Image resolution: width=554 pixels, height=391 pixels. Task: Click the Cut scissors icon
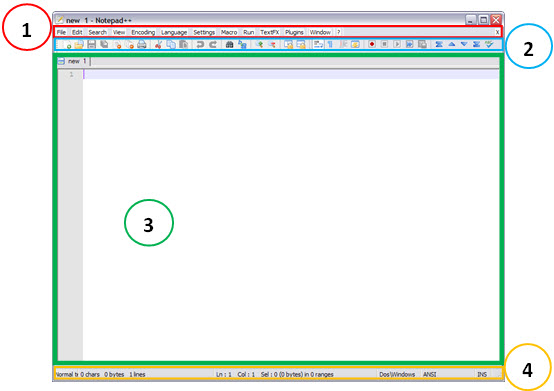point(158,45)
